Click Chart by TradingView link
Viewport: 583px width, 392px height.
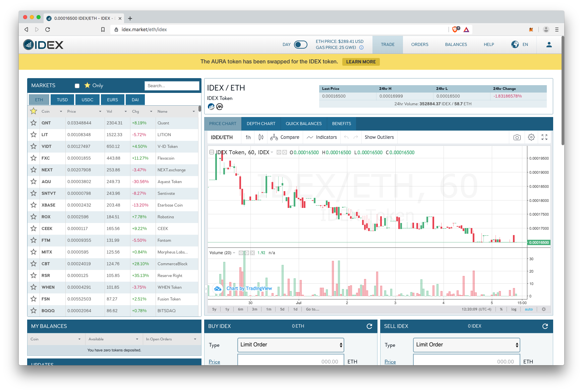coord(249,288)
